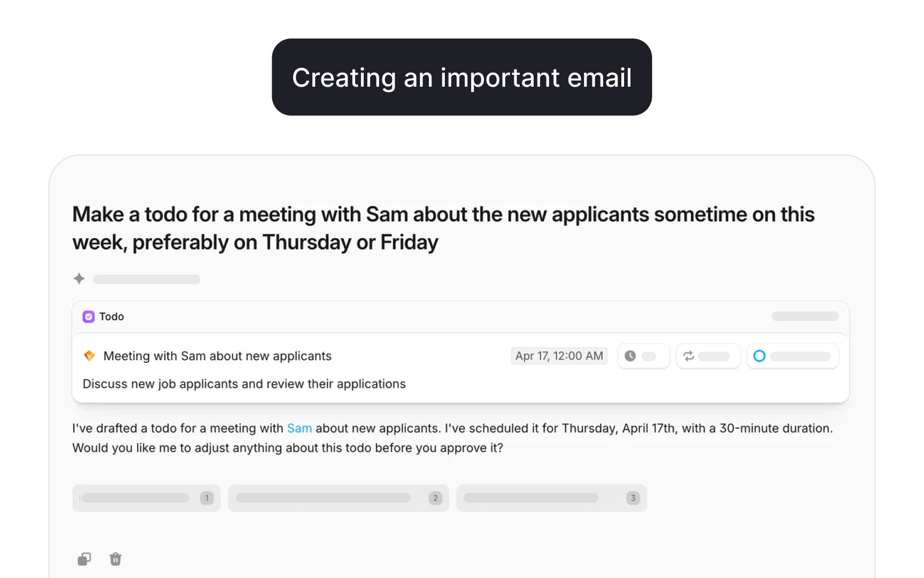The image size is (924, 578).
Task: Edit the description about new job applicants
Action: (244, 384)
